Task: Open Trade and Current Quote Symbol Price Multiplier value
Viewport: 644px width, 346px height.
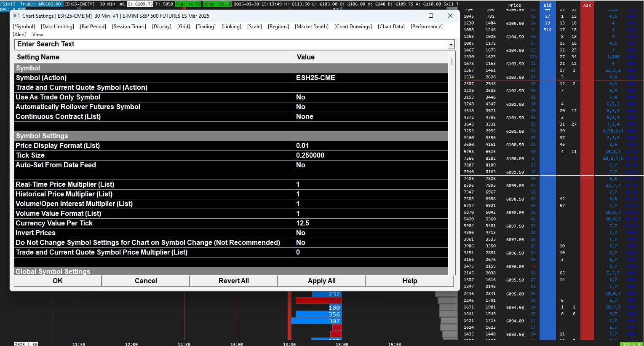Action: click(371, 252)
